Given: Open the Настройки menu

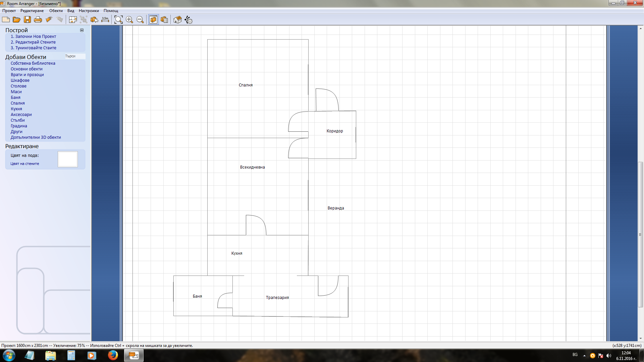Looking at the screenshot, I should (x=89, y=11).
